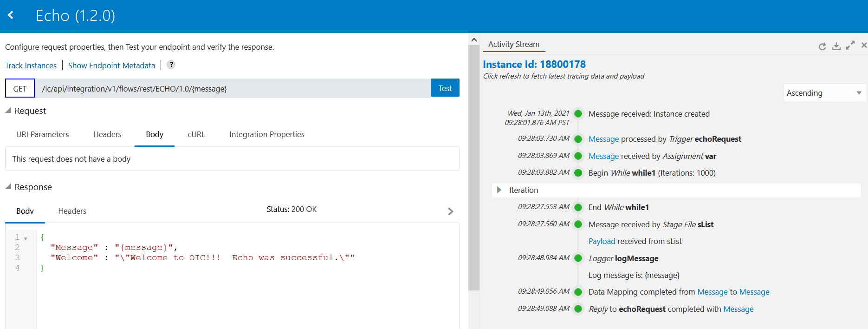The width and height of the screenshot is (868, 329).
Task: Click the Echo (1.2.0) title
Action: pos(76,15)
